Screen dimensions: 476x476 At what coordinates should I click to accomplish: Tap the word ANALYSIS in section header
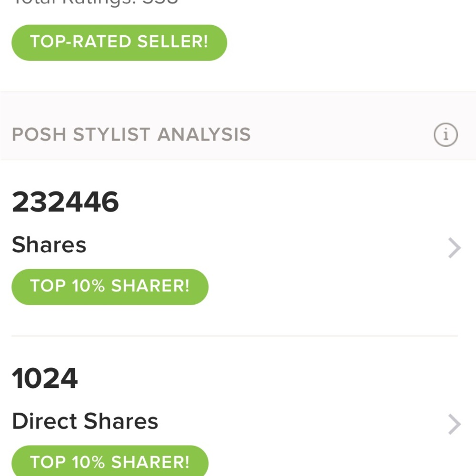(x=204, y=135)
